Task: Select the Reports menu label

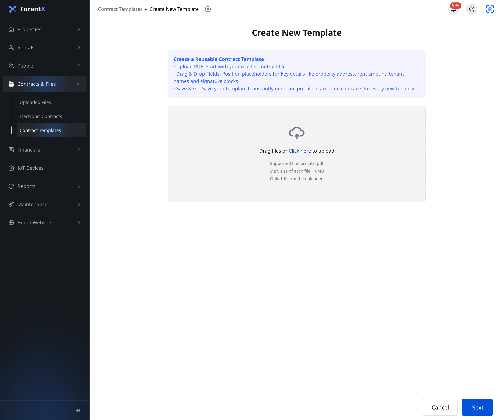Action: pyautogui.click(x=26, y=186)
